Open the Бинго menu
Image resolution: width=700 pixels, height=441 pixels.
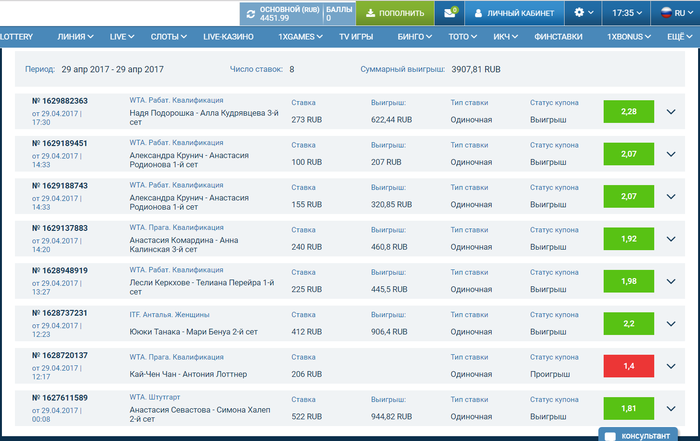pos(415,37)
